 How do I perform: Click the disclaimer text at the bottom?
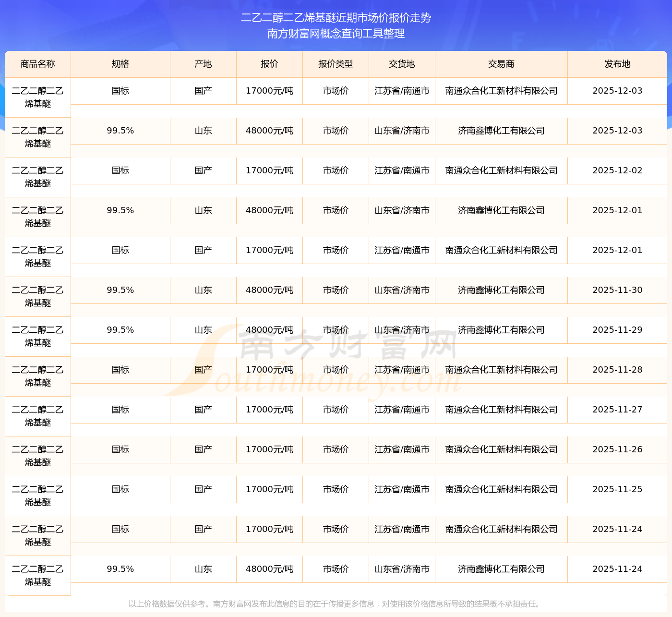tap(336, 604)
